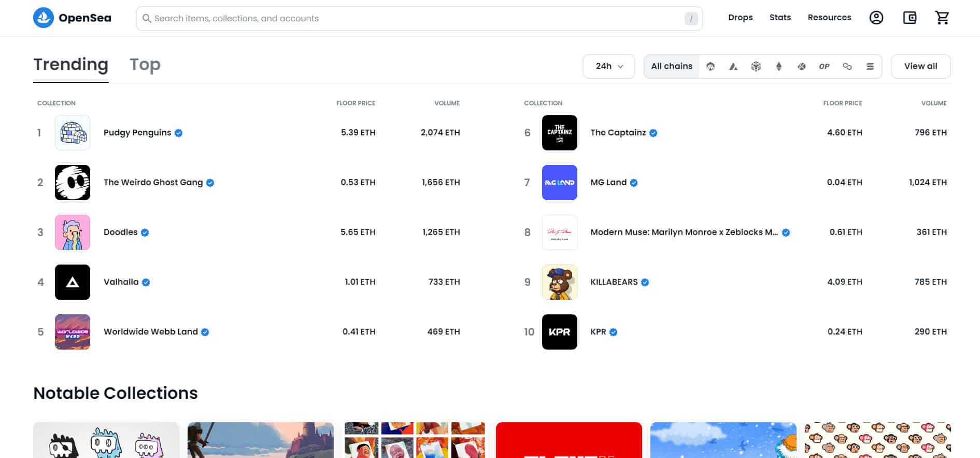Select the Trending tab
Image resolution: width=980 pixels, height=458 pixels.
tap(71, 65)
